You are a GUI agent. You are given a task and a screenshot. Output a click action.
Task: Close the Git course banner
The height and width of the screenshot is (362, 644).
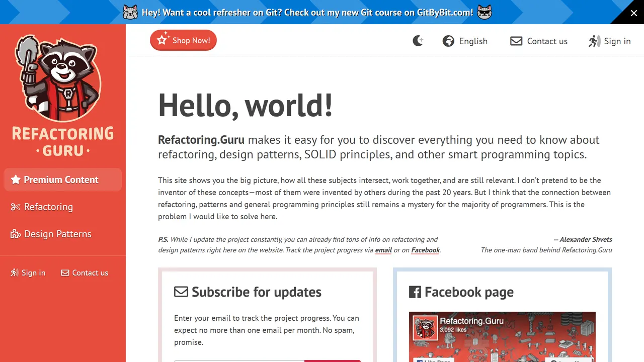(x=633, y=13)
